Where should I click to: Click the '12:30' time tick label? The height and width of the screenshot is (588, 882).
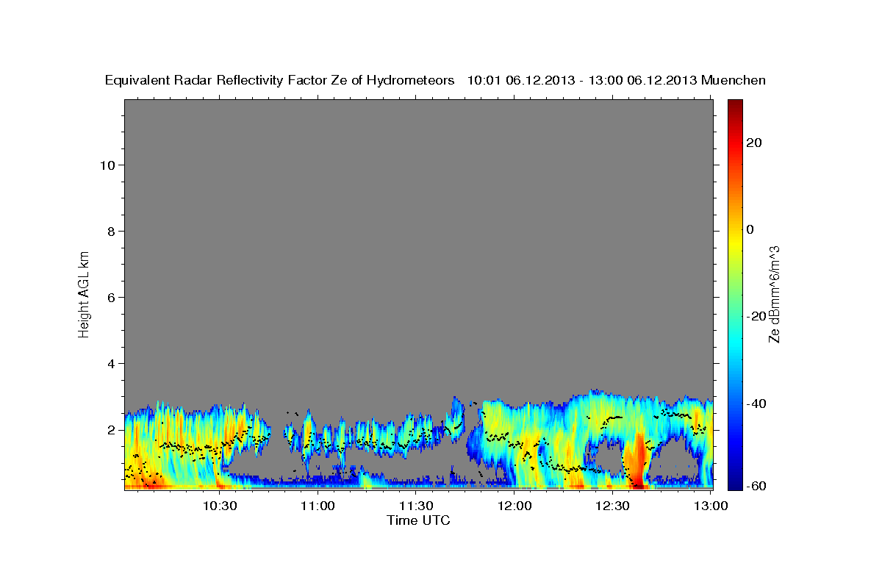613,506
